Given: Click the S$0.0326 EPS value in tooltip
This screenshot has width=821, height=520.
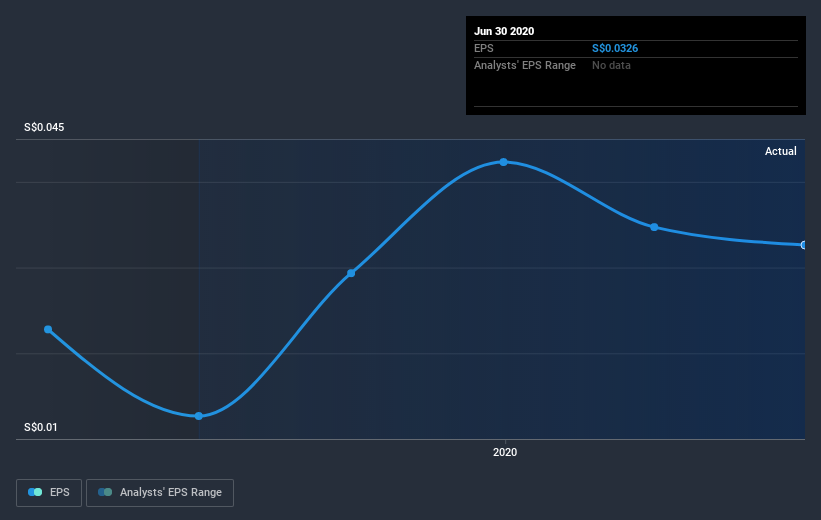Looking at the screenshot, I should pos(615,48).
